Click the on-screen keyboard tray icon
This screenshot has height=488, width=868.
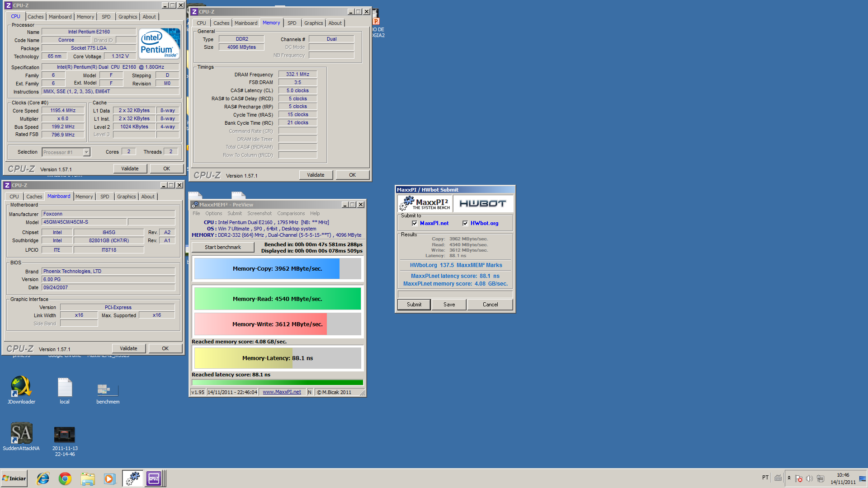coord(778,478)
